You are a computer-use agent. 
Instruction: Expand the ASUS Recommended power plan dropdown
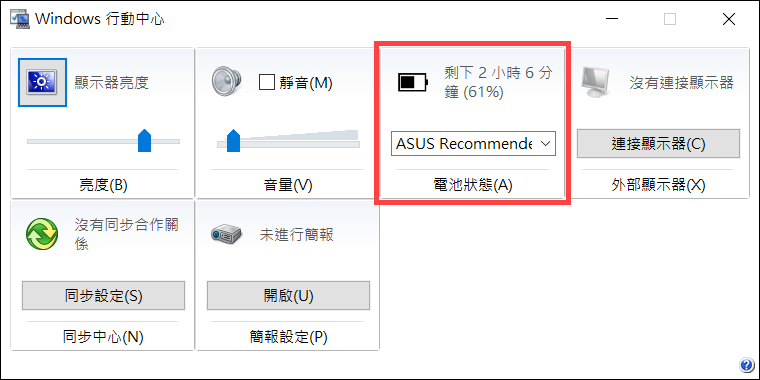coord(473,143)
